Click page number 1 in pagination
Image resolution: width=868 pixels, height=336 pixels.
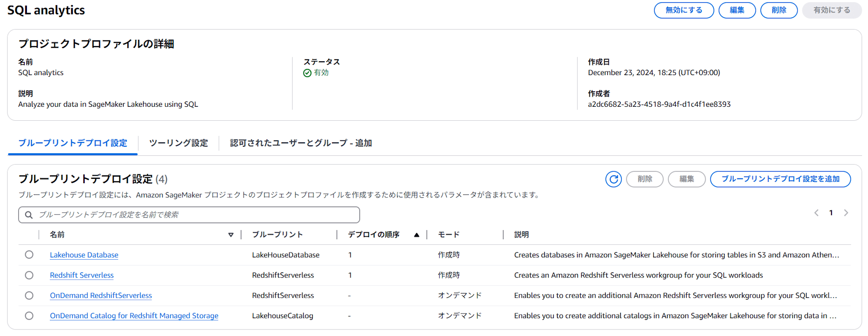(831, 213)
